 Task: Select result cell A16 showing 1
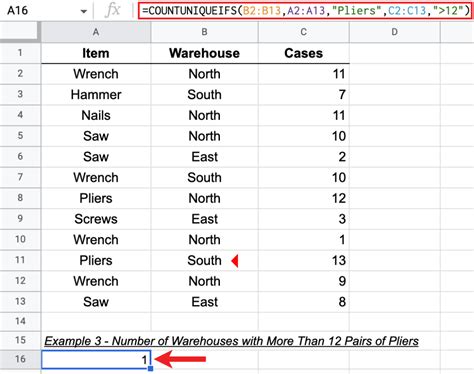[96, 359]
